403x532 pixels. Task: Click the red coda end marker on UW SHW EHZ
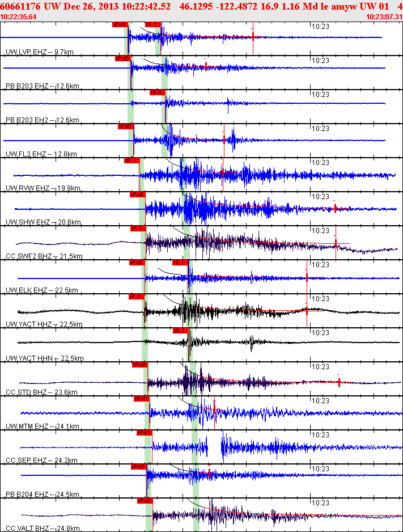335,208
